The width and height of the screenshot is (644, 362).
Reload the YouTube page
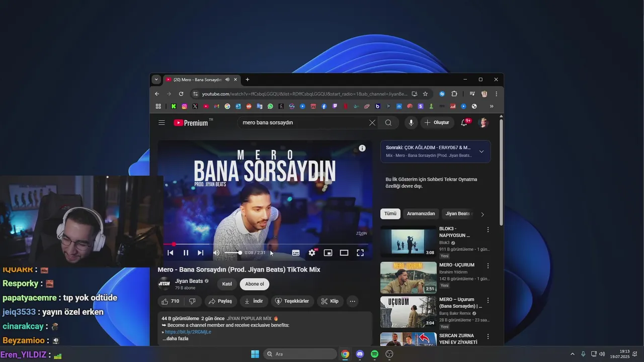(181, 94)
